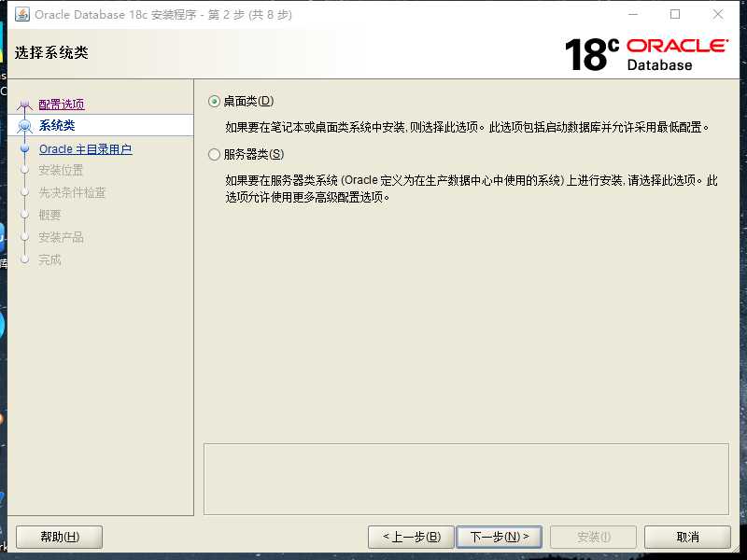Go back with 上一步(B) button
The image size is (747, 560).
tap(411, 538)
